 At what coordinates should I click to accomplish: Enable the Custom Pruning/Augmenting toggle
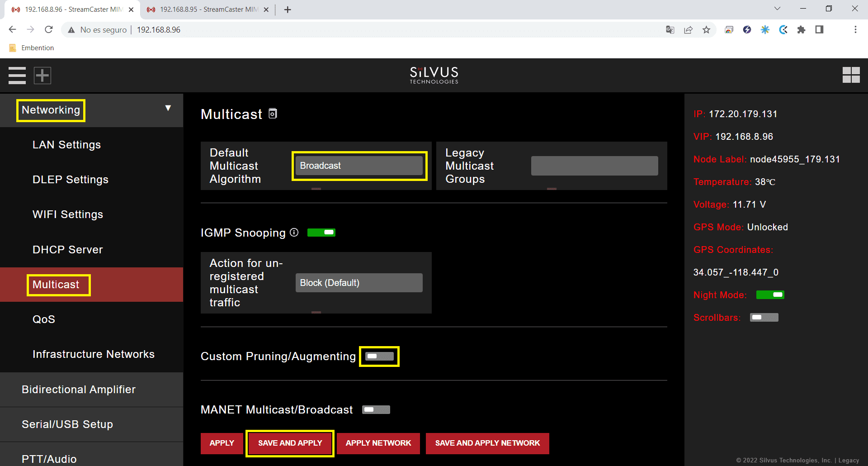tap(379, 357)
